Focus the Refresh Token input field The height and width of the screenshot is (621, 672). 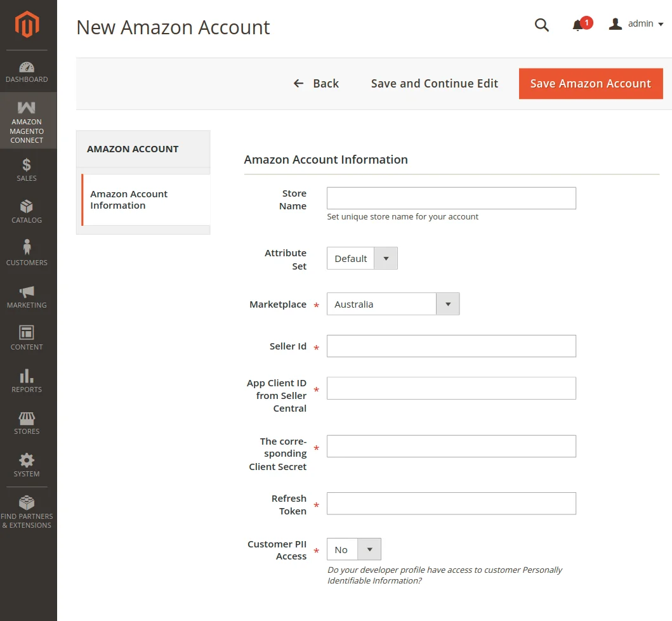[x=451, y=503]
